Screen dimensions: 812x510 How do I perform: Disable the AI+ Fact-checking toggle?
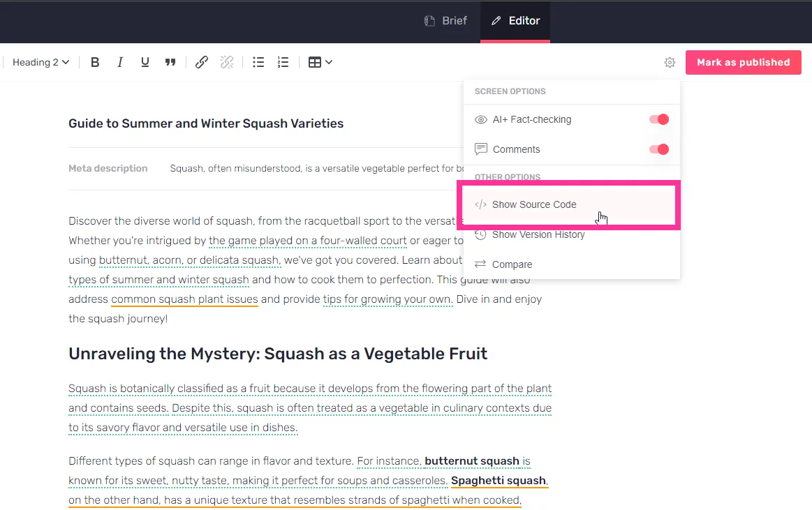[x=659, y=119]
